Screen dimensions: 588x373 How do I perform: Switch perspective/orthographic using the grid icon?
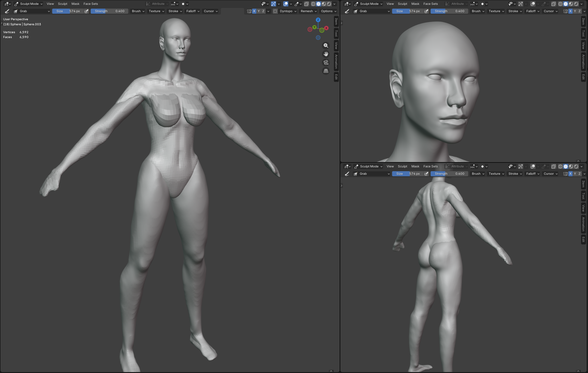point(326,71)
